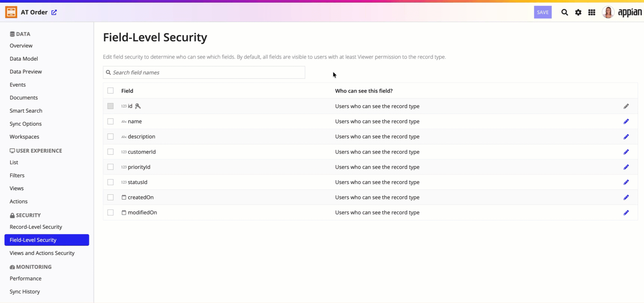Open AT Order in new window icon
This screenshot has width=644, height=303.
click(54, 12)
